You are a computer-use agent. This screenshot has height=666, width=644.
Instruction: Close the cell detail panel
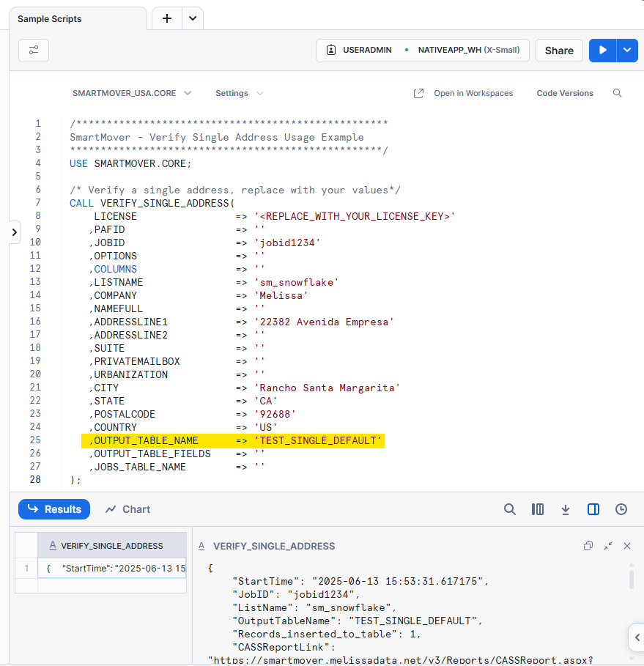pos(627,546)
